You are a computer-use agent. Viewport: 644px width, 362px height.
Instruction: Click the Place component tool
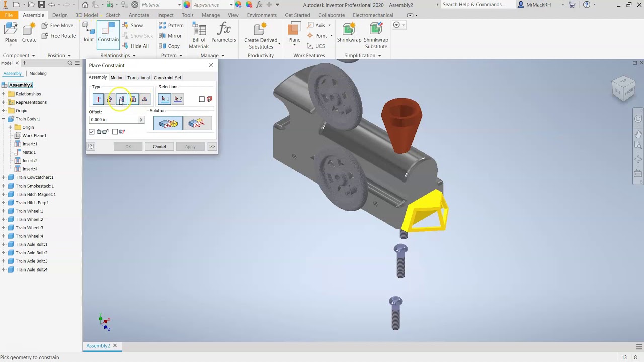tap(11, 33)
